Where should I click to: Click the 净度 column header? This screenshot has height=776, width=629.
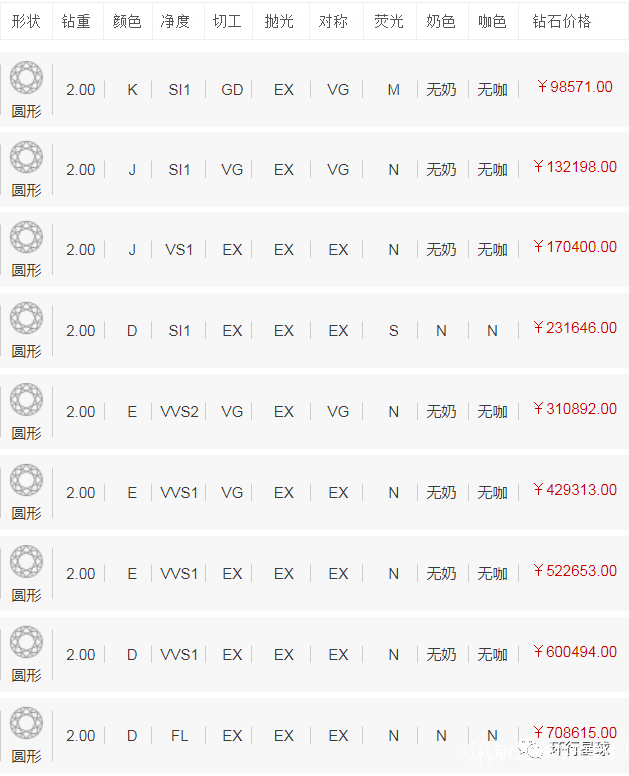176,21
